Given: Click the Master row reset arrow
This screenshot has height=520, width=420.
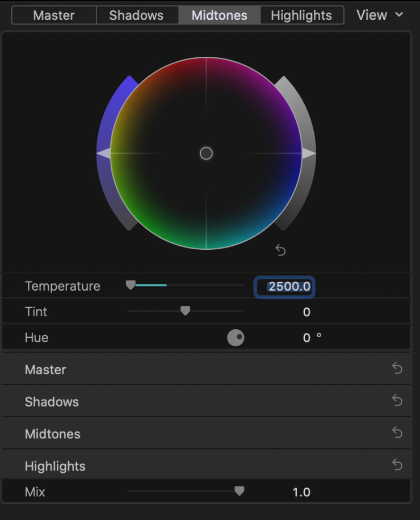Looking at the screenshot, I should (x=397, y=369).
